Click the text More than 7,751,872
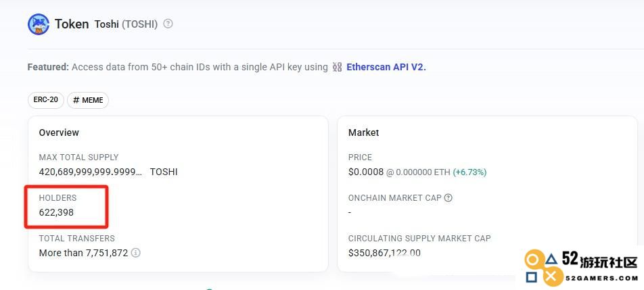 (x=83, y=253)
